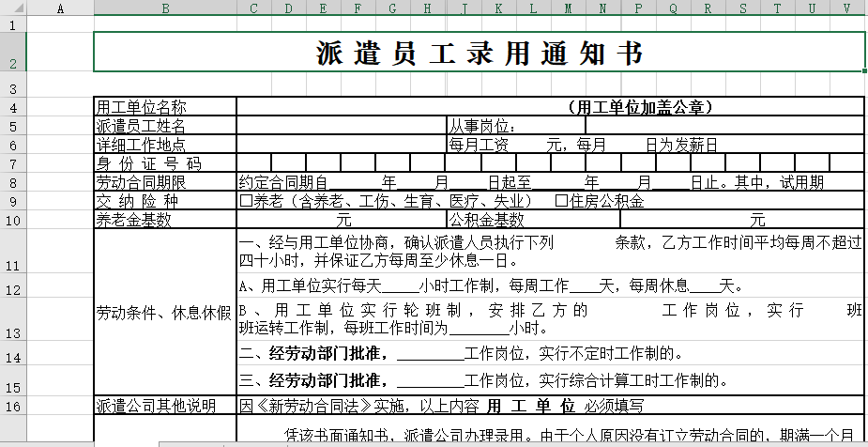Select column B header
Image resolution: width=868 pixels, height=447 pixels.
(x=165, y=8)
